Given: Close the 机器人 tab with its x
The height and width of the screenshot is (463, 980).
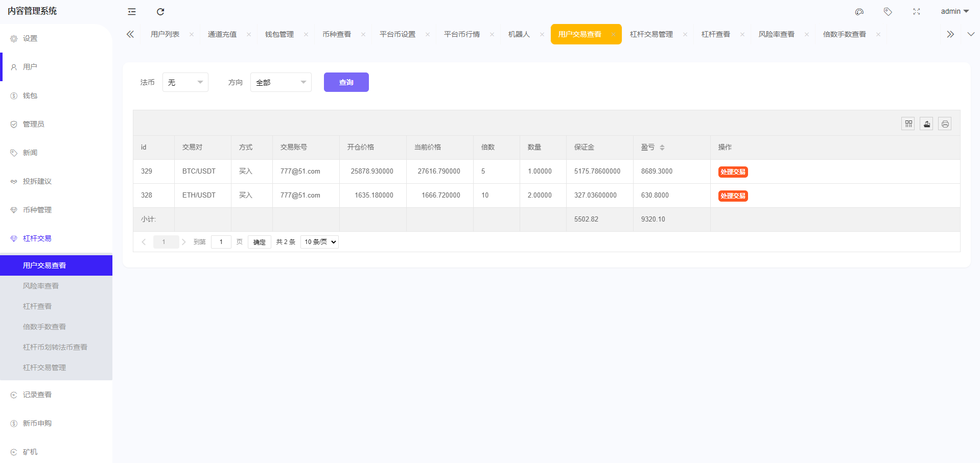Looking at the screenshot, I should [542, 34].
